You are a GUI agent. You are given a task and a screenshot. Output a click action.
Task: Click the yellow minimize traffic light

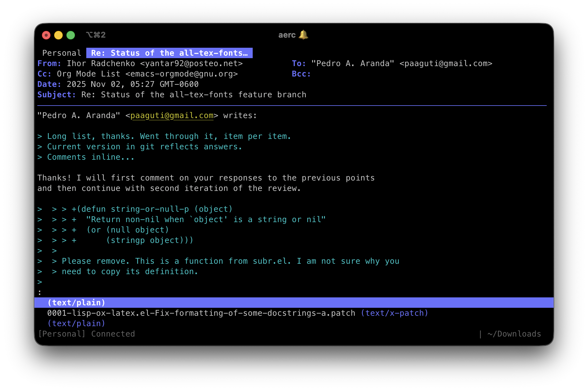tap(58, 35)
